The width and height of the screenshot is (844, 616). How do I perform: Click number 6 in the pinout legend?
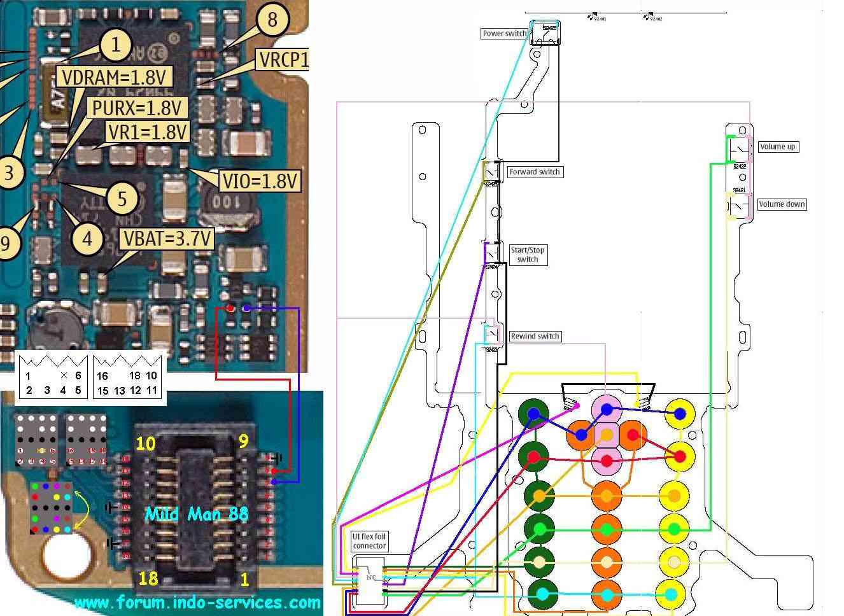coord(78,375)
